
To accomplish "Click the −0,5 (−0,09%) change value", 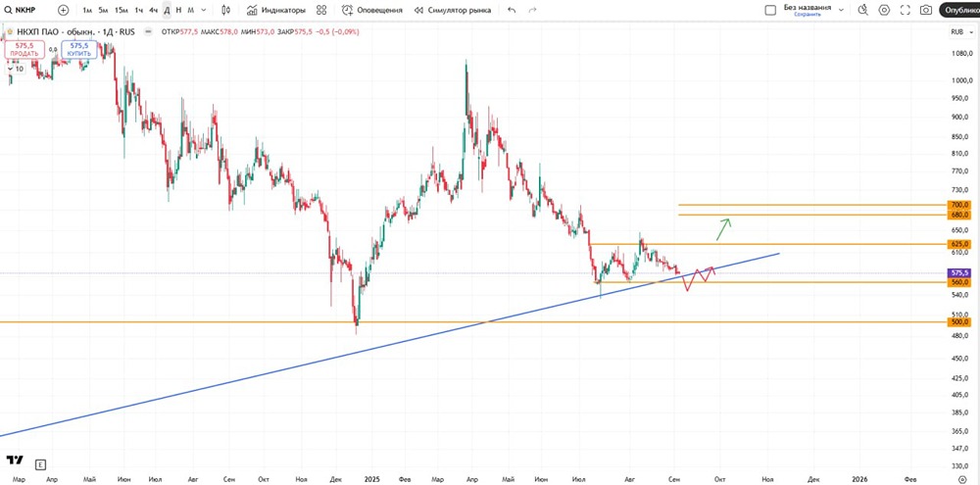I will [x=339, y=31].
